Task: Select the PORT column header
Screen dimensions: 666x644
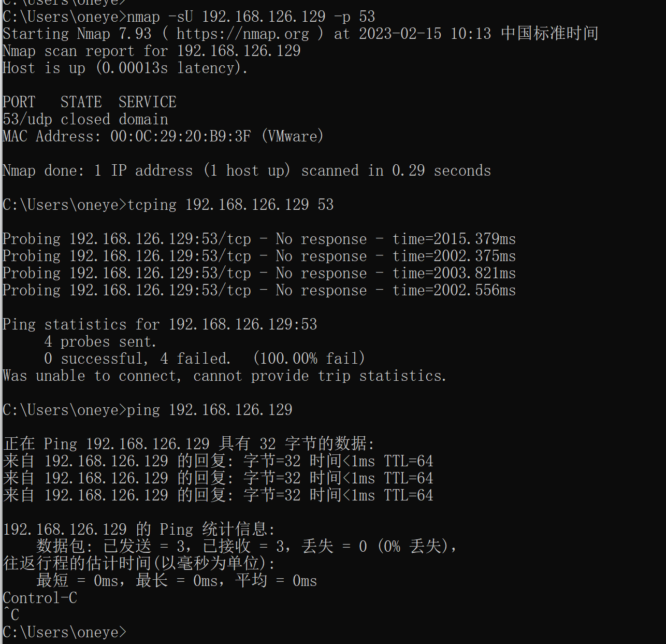Action: coord(19,102)
